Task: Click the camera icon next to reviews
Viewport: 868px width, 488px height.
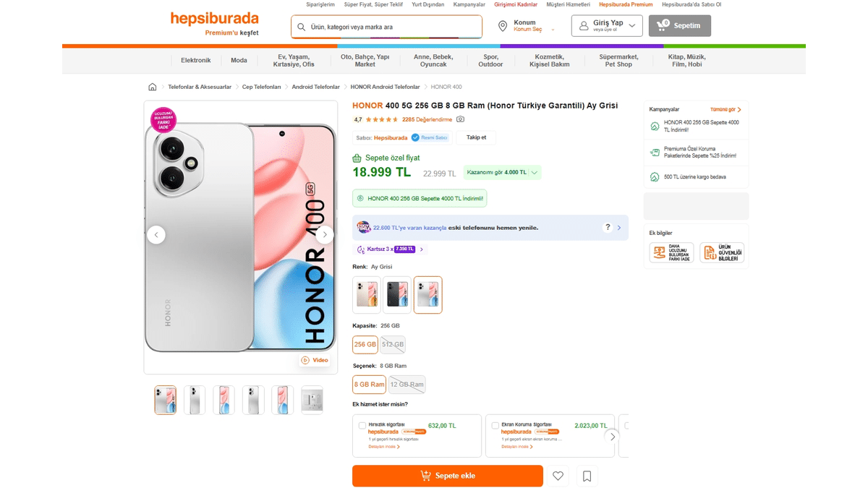Action: 459,119
